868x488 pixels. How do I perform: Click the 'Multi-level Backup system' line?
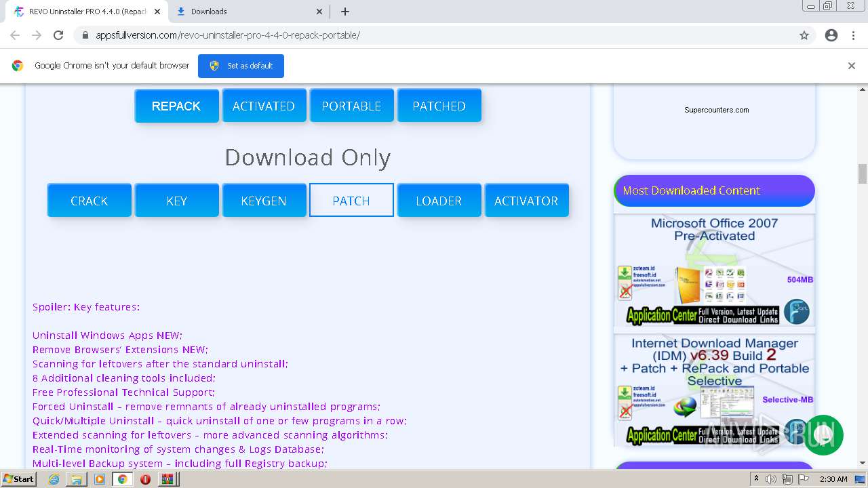180,464
